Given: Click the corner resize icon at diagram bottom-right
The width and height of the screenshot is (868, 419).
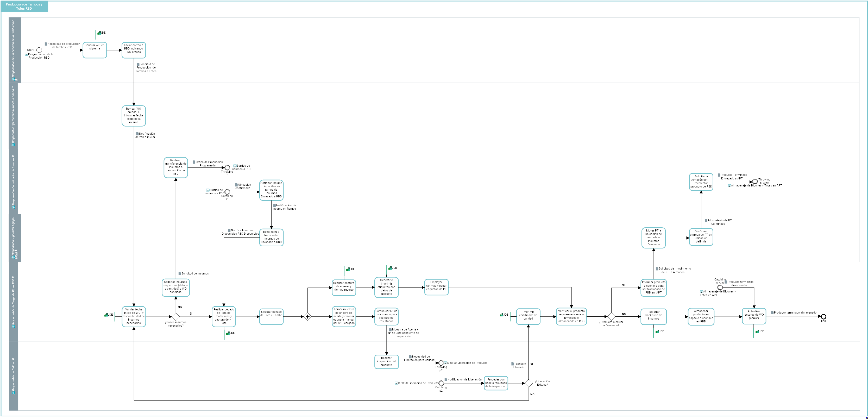Looking at the screenshot, I should [x=866, y=417].
